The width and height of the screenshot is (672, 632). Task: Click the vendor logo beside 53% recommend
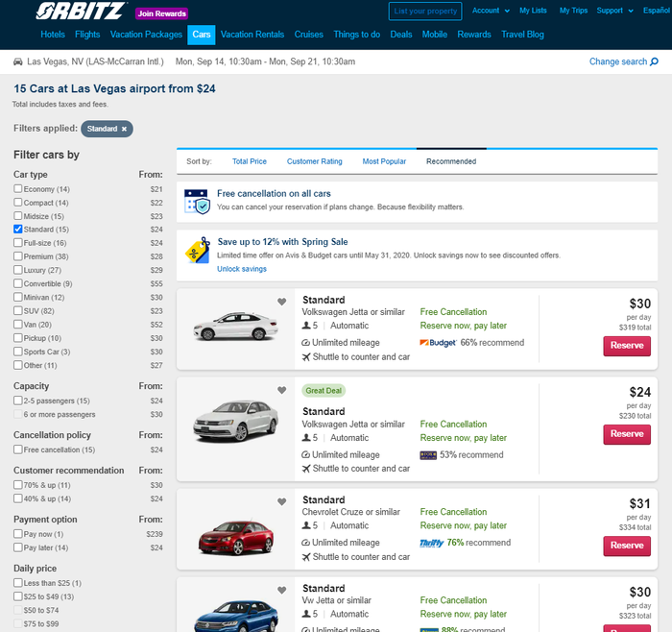pos(428,455)
